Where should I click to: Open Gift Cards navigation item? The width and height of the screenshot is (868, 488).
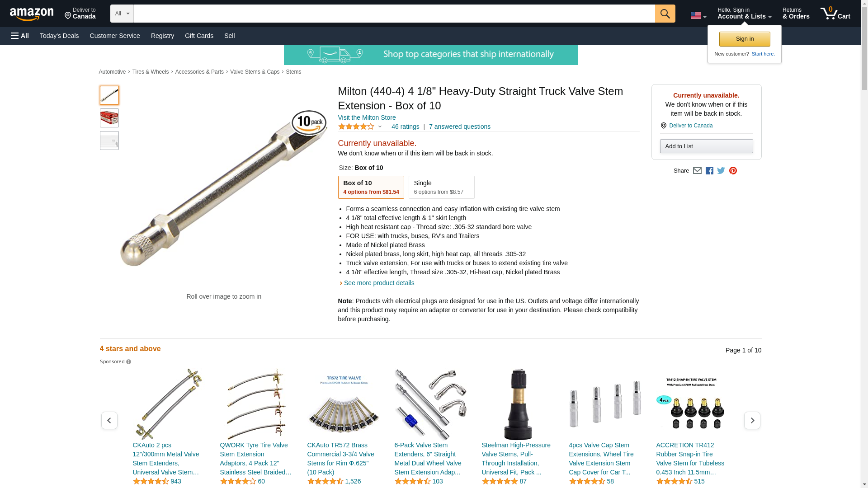coord(199,36)
